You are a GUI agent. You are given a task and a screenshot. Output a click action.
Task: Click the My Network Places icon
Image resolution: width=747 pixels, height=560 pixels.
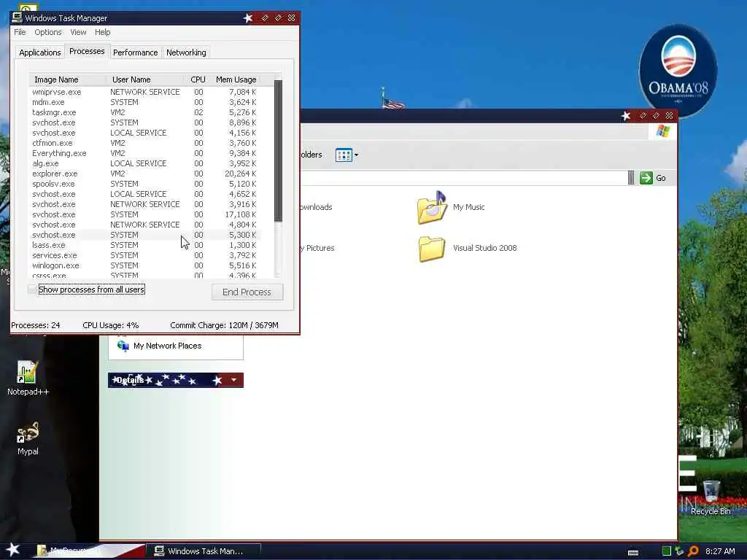[x=123, y=346]
